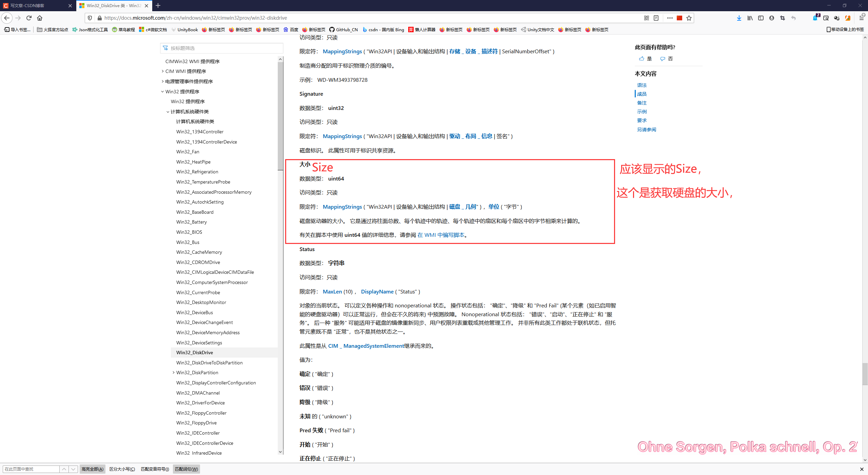
Task: Expand the CIM WMI 提供程序 tree node
Action: (x=162, y=71)
